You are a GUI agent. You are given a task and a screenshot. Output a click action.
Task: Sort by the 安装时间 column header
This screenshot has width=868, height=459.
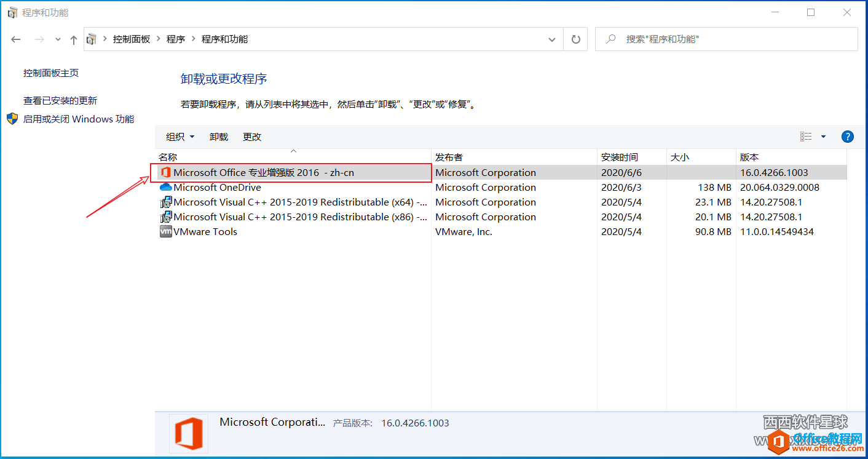coord(632,157)
